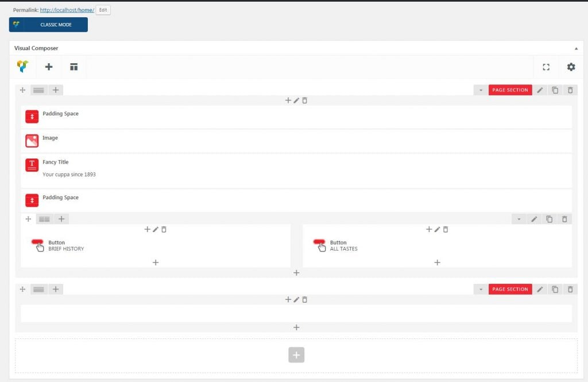588x382 pixels.
Task: Add new element using toolbar plus icon
Action: (x=49, y=67)
